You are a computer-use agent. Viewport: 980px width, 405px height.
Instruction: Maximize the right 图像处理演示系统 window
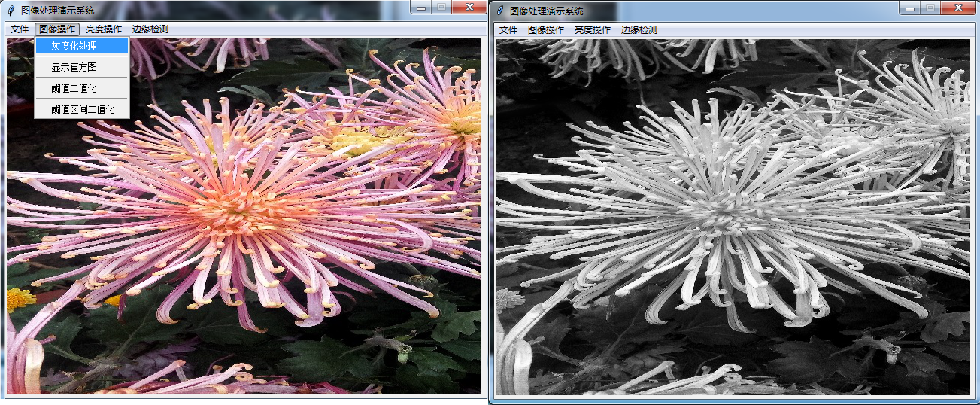click(x=930, y=8)
